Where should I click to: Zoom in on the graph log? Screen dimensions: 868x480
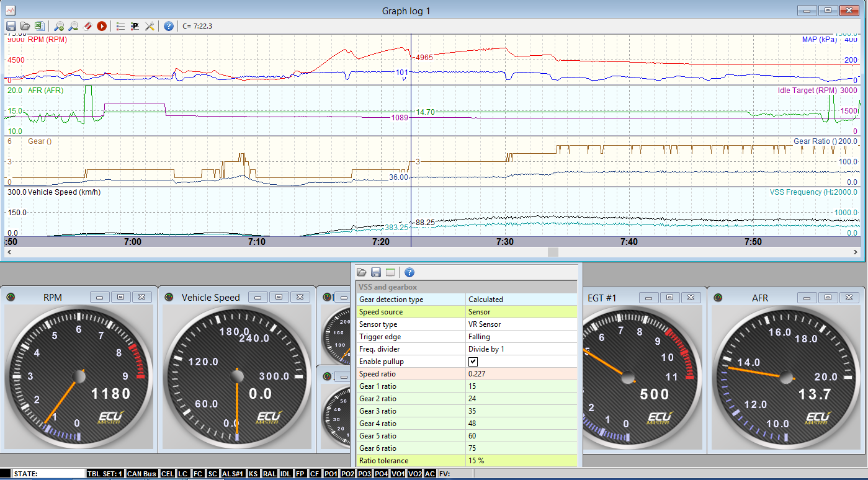59,26
